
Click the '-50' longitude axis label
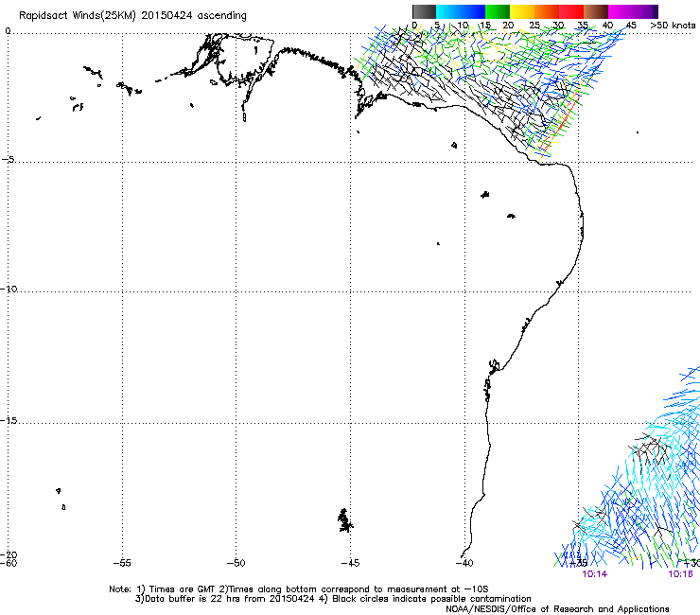(x=236, y=563)
